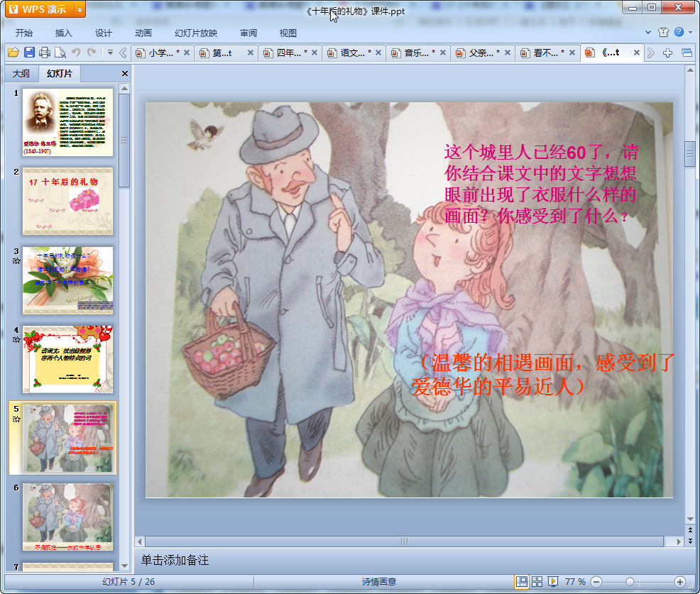
Task: Select slide 4 thumbnail with yellow note
Action: [68, 359]
